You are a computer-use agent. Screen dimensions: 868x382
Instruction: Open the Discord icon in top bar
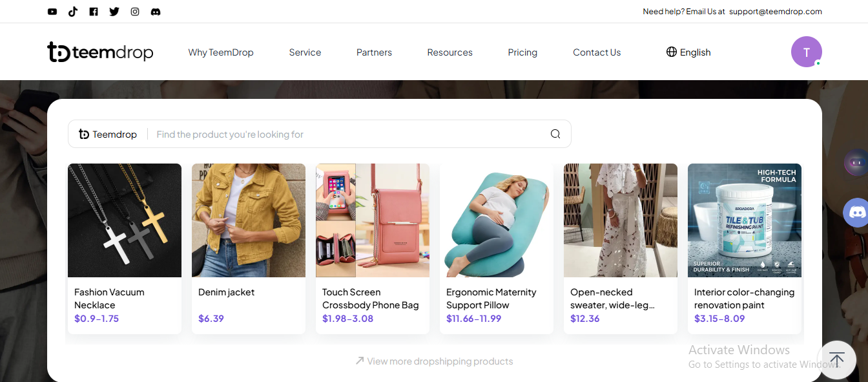pyautogui.click(x=156, y=12)
